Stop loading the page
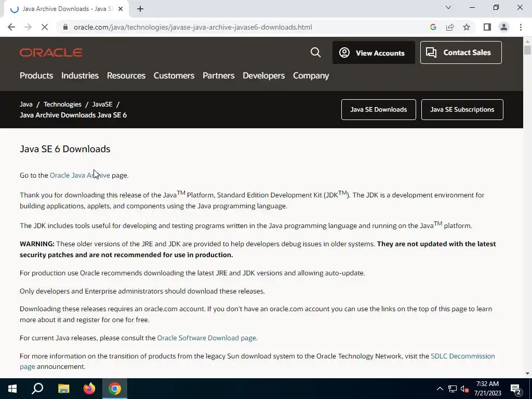Image resolution: width=532 pixels, height=399 pixels. click(45, 27)
